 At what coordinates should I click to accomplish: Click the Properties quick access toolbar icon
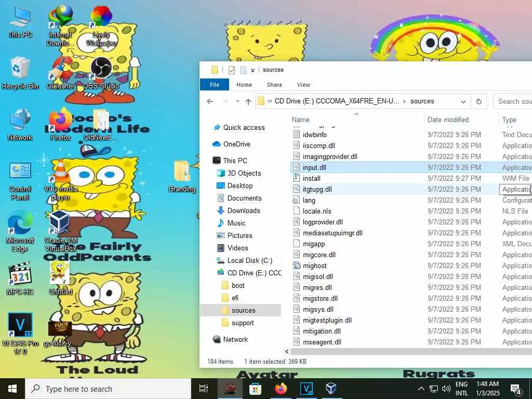(x=232, y=70)
